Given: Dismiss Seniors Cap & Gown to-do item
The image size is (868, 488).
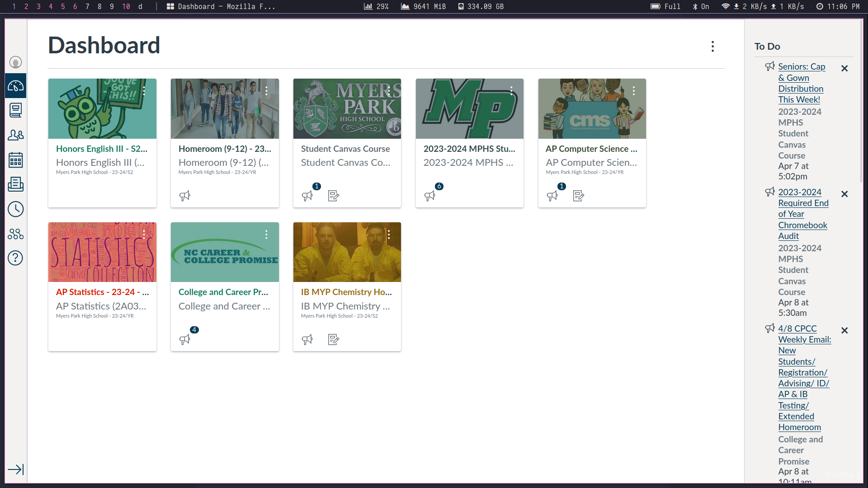Looking at the screenshot, I should [x=844, y=69].
